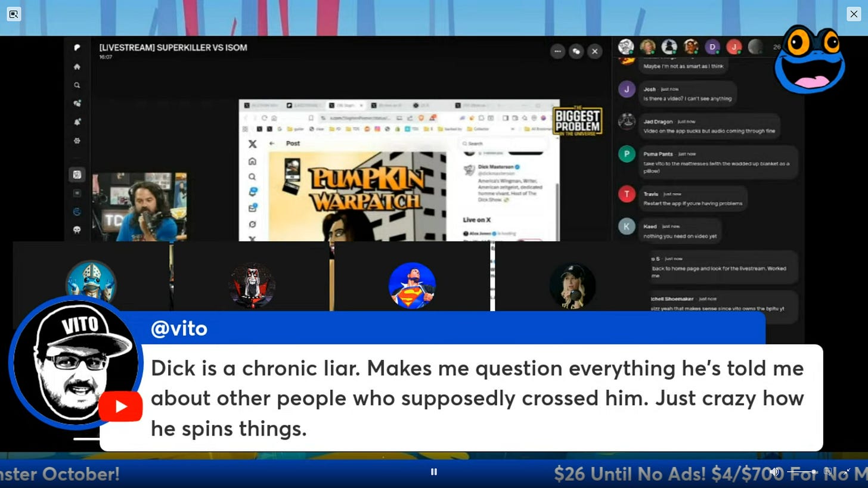Click the @vito username banner

click(x=179, y=328)
